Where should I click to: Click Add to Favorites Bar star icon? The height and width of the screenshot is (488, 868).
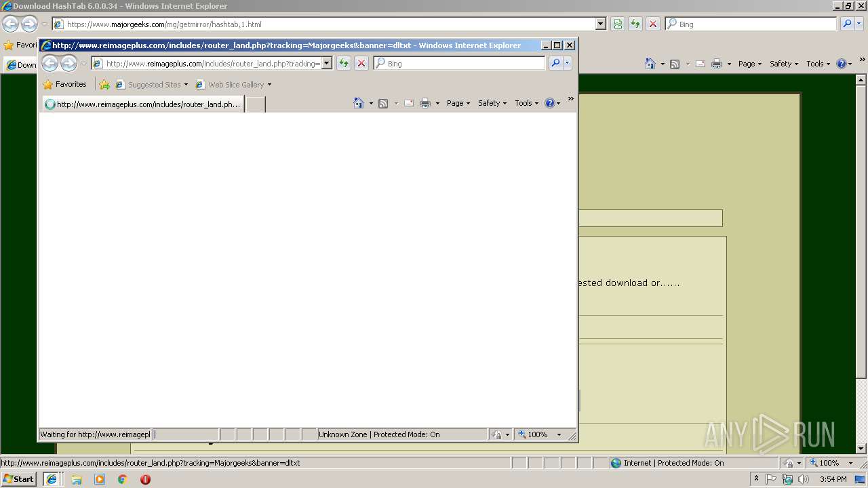click(x=104, y=85)
